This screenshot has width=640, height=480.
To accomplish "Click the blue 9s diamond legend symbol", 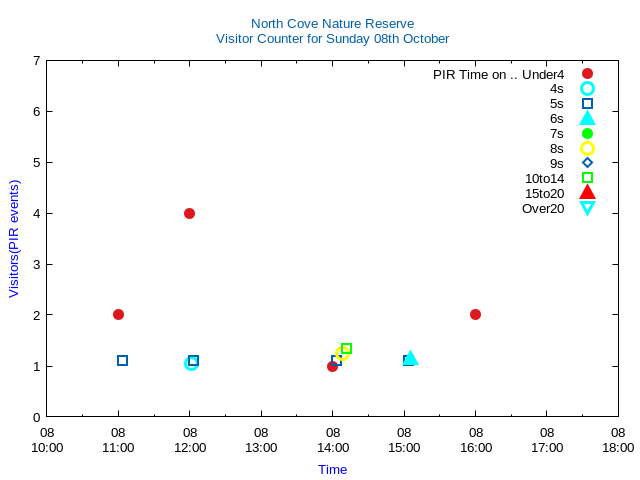I will 587,163.
